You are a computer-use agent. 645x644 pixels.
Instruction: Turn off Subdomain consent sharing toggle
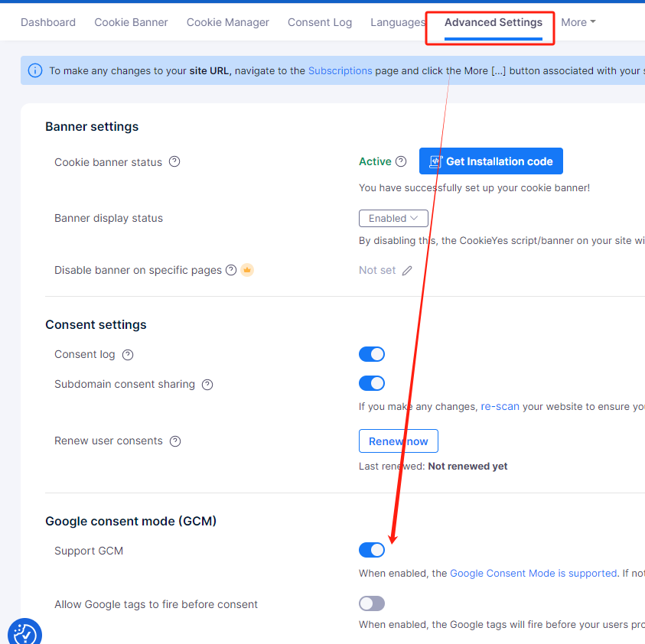coord(372,383)
